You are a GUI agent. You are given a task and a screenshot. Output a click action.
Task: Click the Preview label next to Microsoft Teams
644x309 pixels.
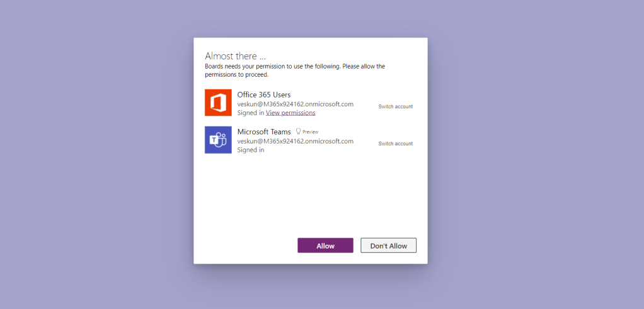(x=311, y=132)
